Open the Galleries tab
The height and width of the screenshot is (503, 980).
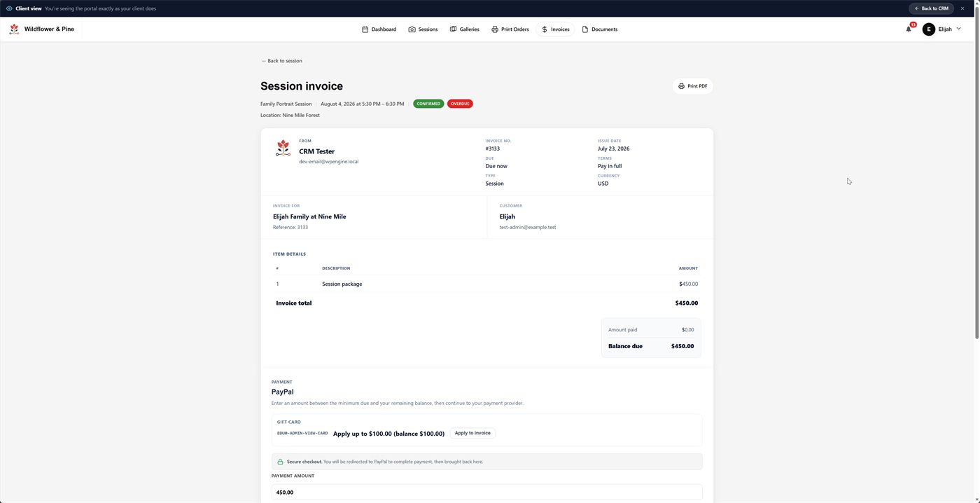[x=464, y=29]
